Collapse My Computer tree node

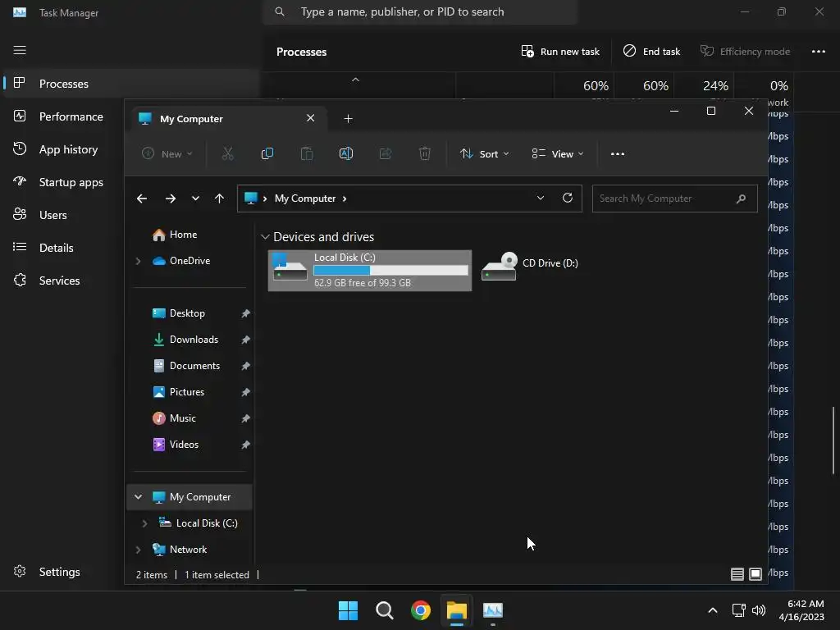pyautogui.click(x=138, y=497)
